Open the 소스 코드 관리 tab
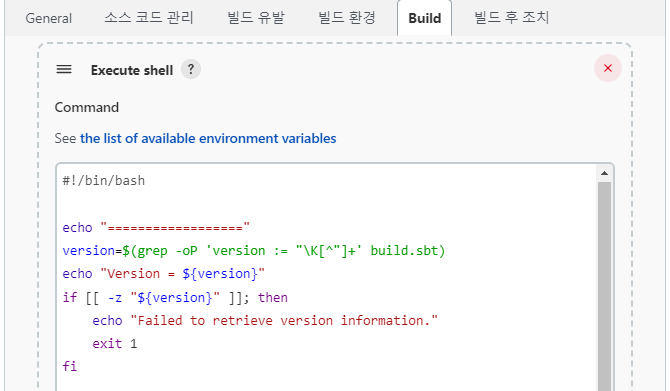The height and width of the screenshot is (391, 670). 149,18
